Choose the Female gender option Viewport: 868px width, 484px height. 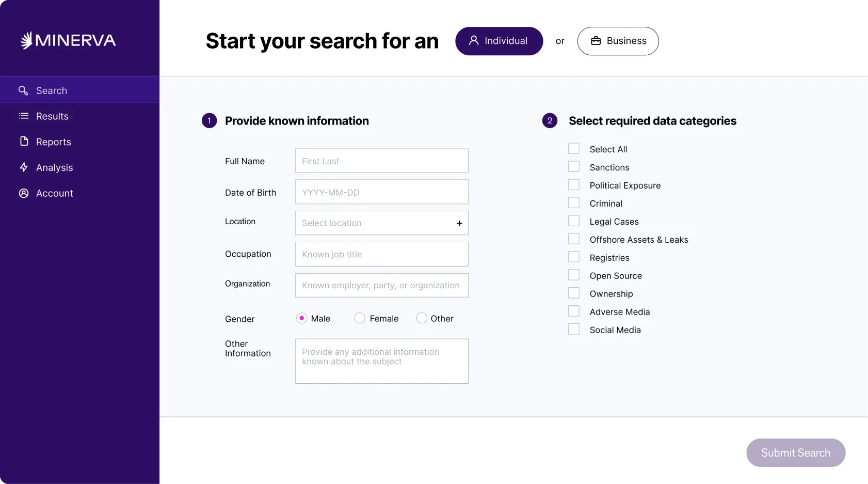360,318
